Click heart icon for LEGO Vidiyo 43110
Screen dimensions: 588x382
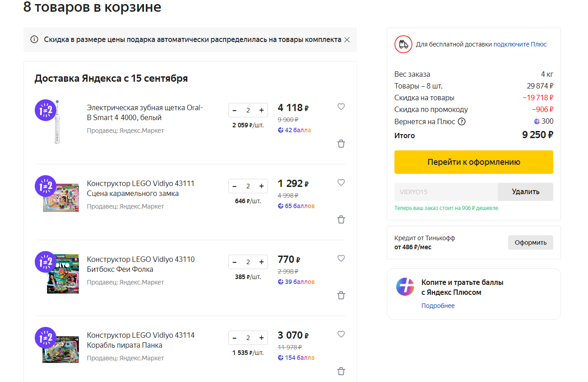tap(341, 258)
